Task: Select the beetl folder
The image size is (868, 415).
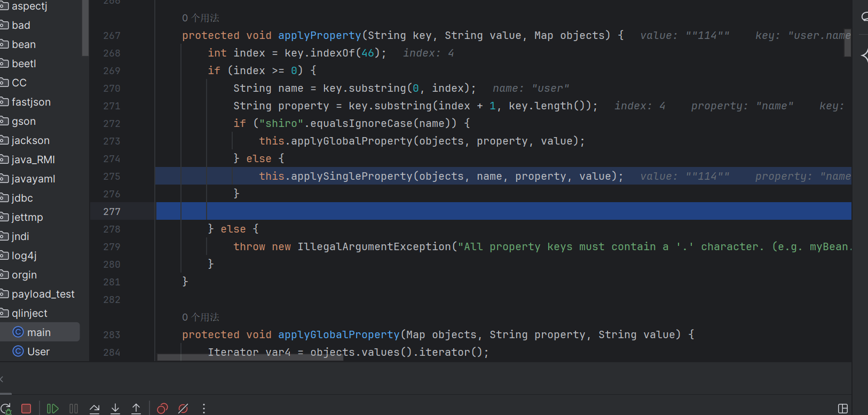Action: click(x=24, y=63)
